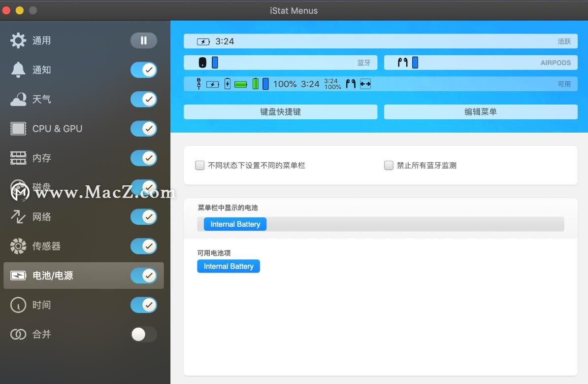The height and width of the screenshot is (384, 588).
Task: Click the 活跃 label
Action: 564,41
